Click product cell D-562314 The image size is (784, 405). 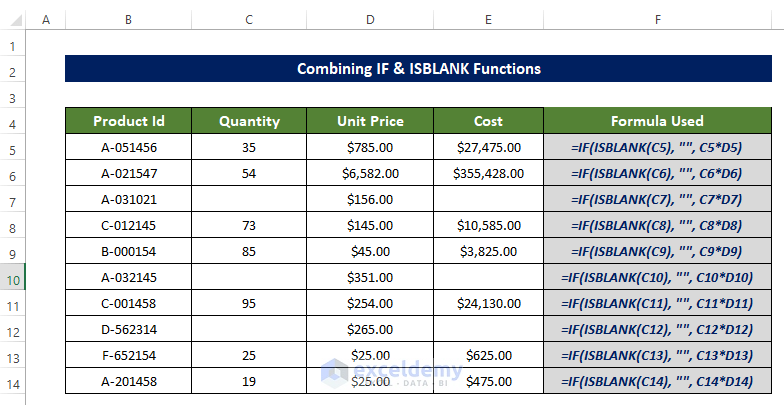(x=128, y=329)
